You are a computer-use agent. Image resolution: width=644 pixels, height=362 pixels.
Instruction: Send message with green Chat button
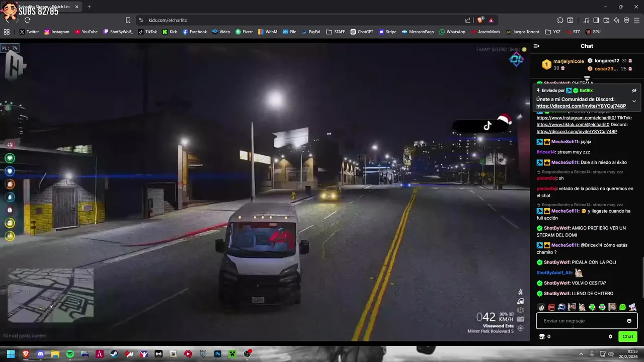(x=627, y=336)
